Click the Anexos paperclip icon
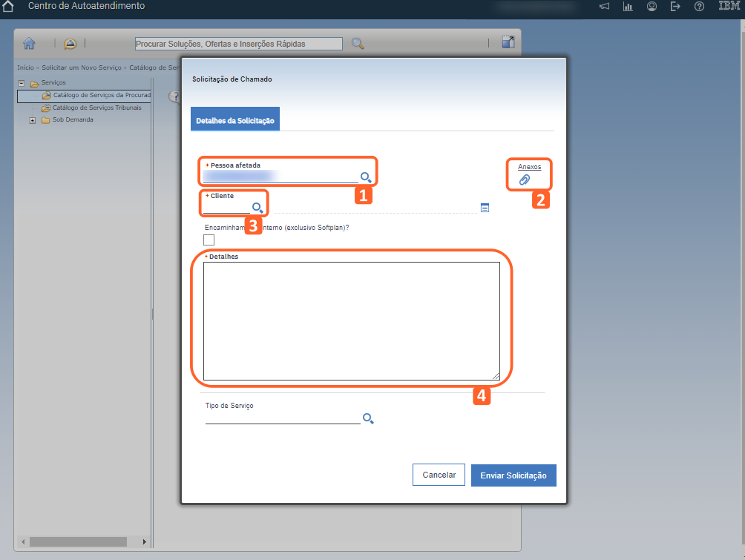 coord(525,180)
